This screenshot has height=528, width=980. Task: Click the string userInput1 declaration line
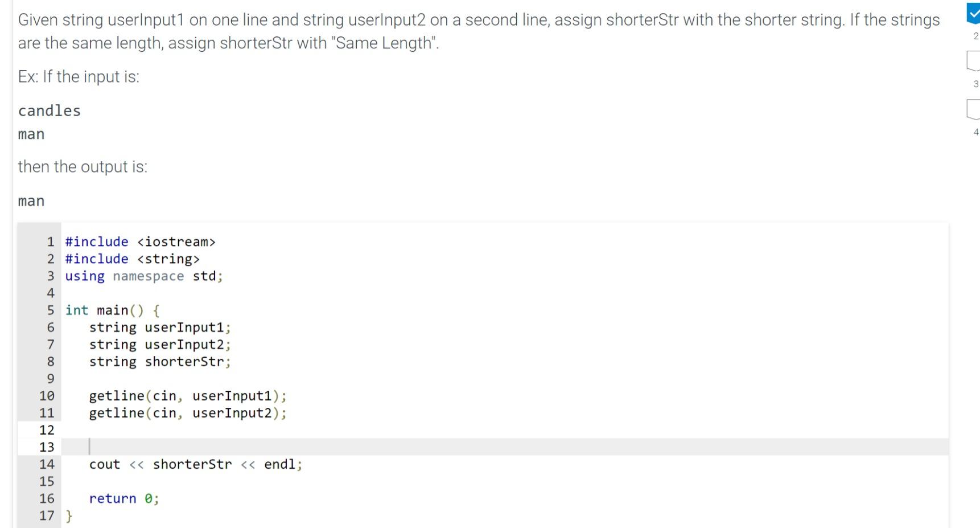[160, 328]
